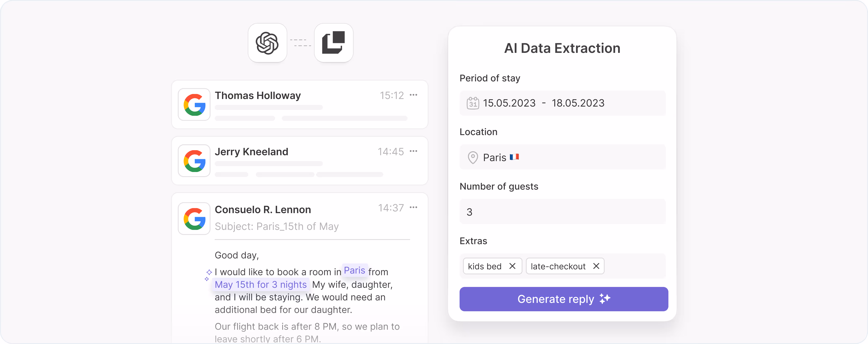Open the Jerry Kneeland email
Screen dimensions: 868x344
point(300,161)
